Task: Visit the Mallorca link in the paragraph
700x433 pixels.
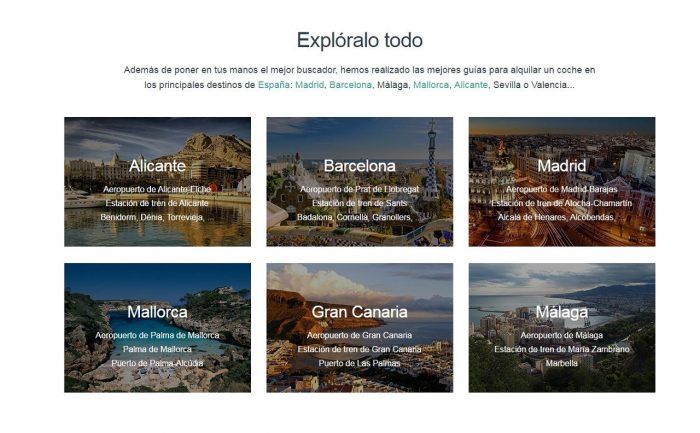Action: 431,85
